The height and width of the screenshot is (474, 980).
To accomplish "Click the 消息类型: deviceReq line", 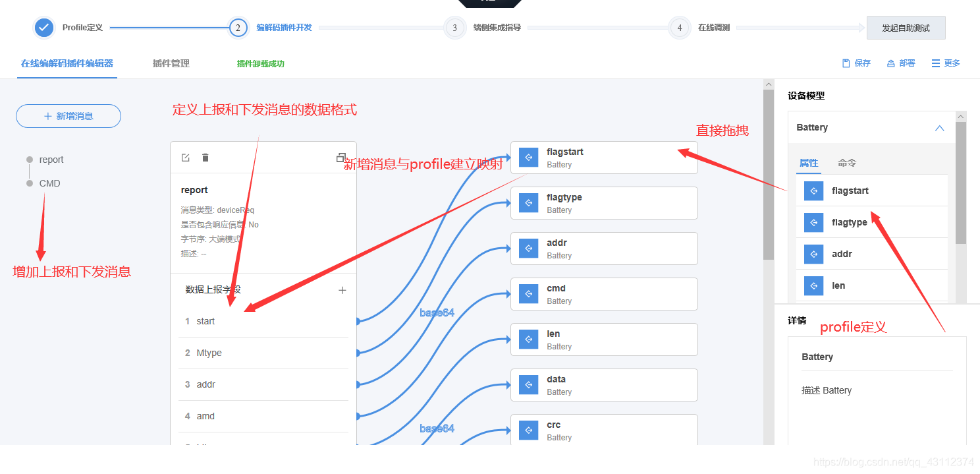I will click(217, 210).
